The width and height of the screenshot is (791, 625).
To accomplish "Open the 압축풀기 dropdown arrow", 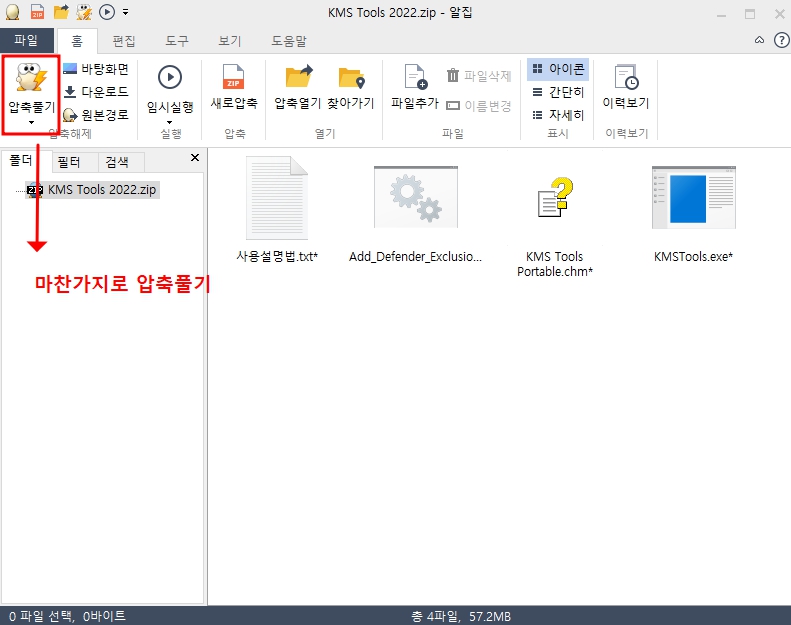I will pyautogui.click(x=31, y=123).
